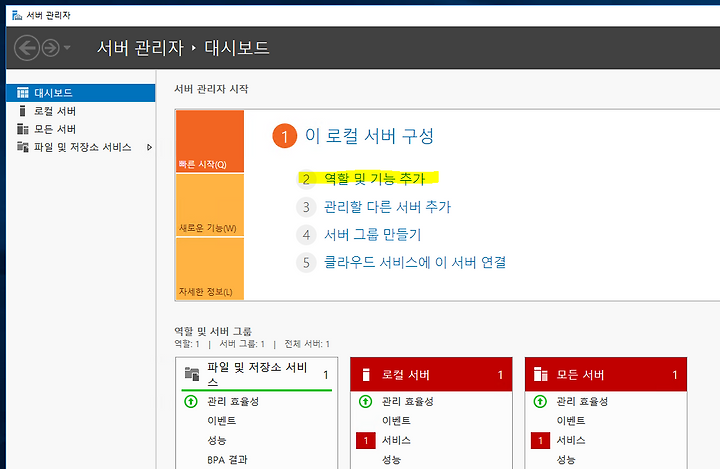Click the 역할 및 기능 추가 link
The image size is (720, 469).
click(375, 179)
